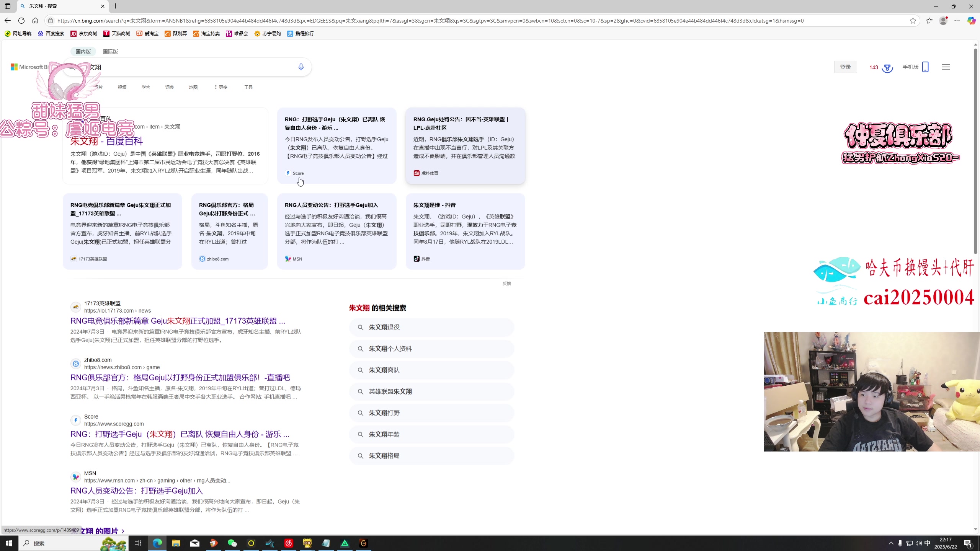This screenshot has width=980, height=551.
Task: Open Edge settings and more menu
Action: [957, 21]
